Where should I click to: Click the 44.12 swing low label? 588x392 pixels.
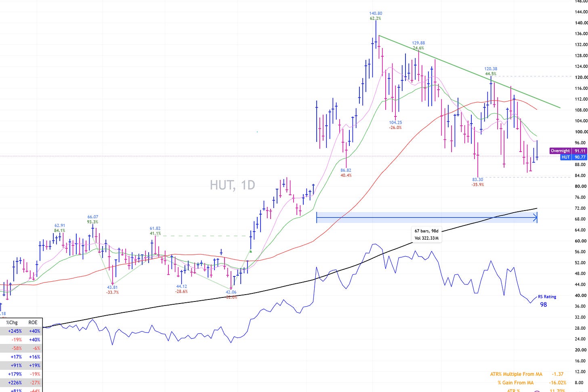(181, 286)
